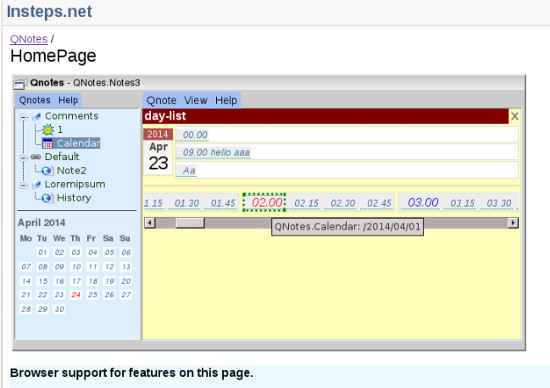This screenshot has height=388, width=550.
Task: Follow the QNotes breadcrumb link
Action: (x=29, y=39)
